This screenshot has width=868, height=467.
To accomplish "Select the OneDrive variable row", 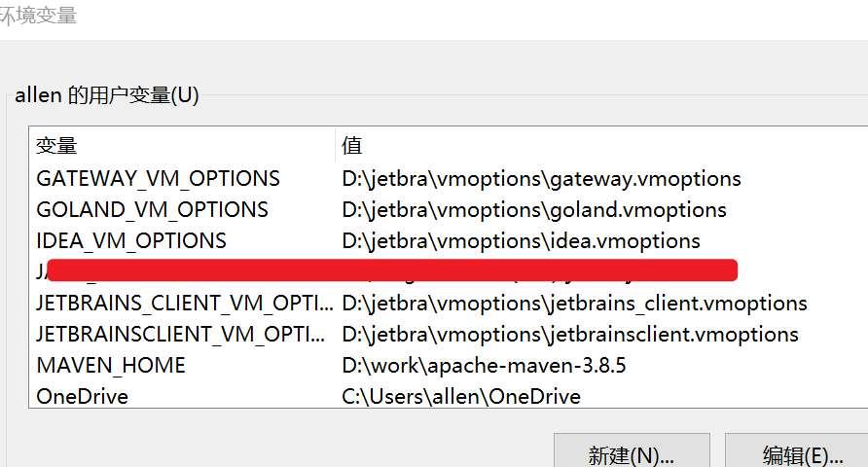I will click(82, 396).
